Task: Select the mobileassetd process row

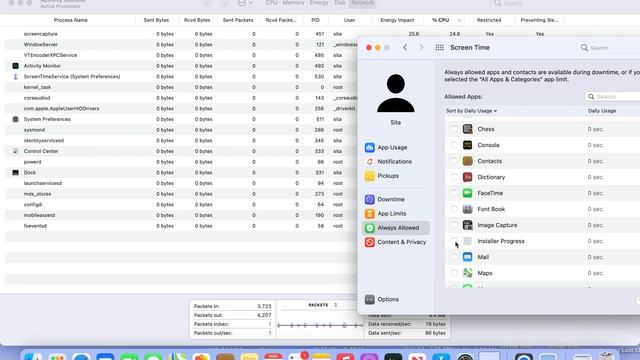Action: tap(180, 215)
